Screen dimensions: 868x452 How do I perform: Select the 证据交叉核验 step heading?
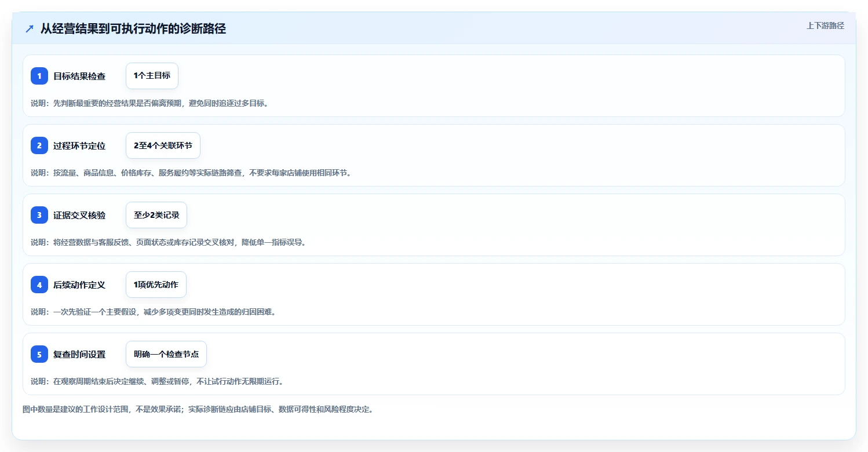point(79,215)
